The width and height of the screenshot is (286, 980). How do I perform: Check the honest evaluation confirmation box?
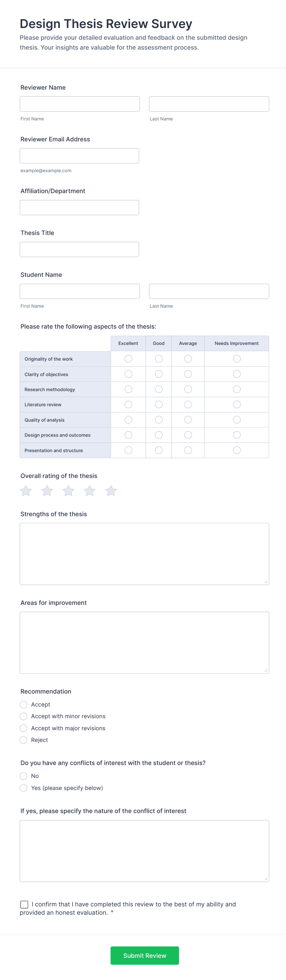tap(24, 904)
